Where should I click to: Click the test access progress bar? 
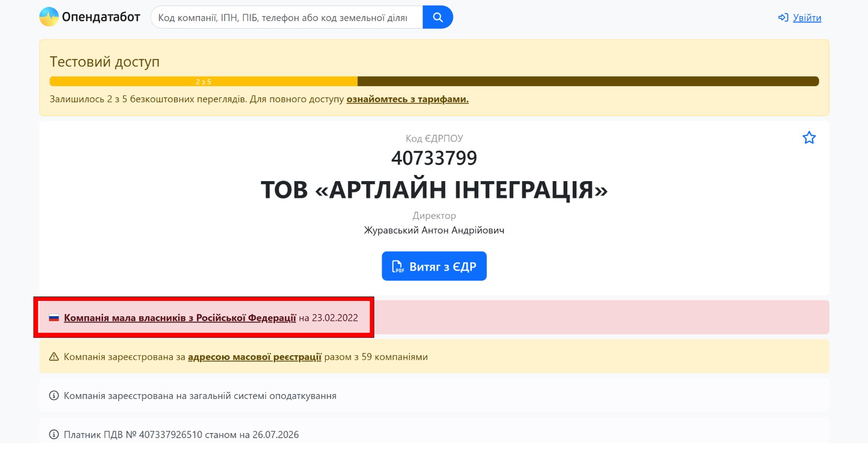click(x=434, y=81)
